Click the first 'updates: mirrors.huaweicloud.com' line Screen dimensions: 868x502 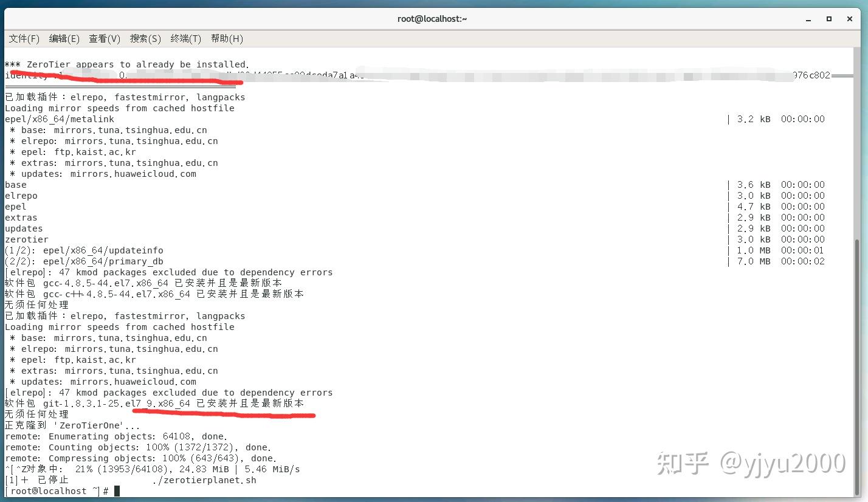pyautogui.click(x=103, y=174)
